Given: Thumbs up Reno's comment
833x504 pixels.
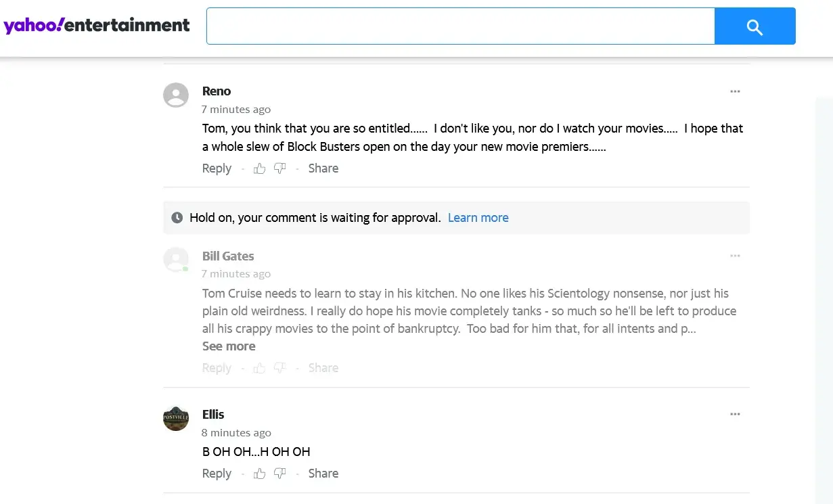Looking at the screenshot, I should [259, 168].
